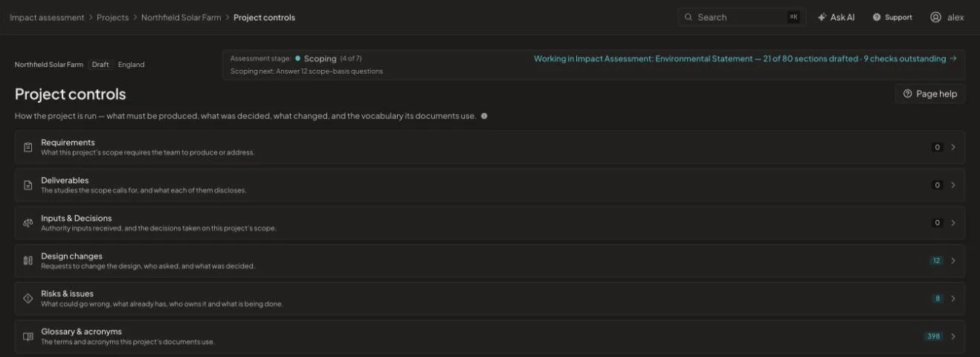Viewport: 980px width, 357px height.
Task: Click the Northfield Solar Farm project label
Action: point(49,65)
